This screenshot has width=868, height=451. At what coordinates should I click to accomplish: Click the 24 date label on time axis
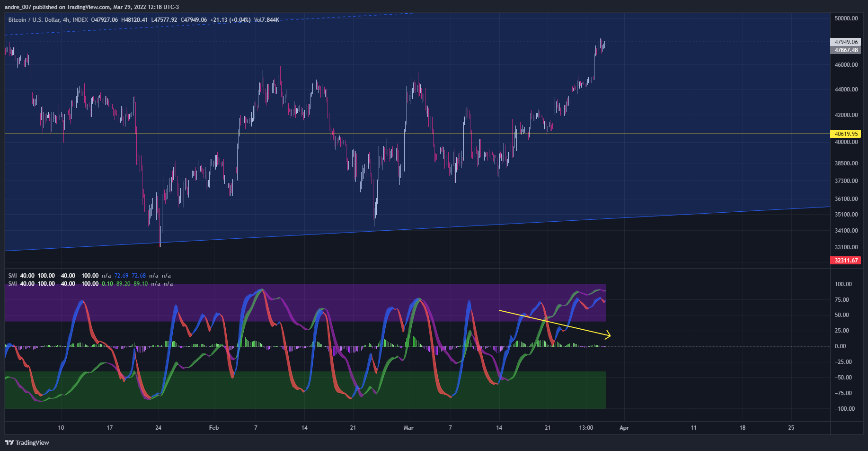coord(159,428)
